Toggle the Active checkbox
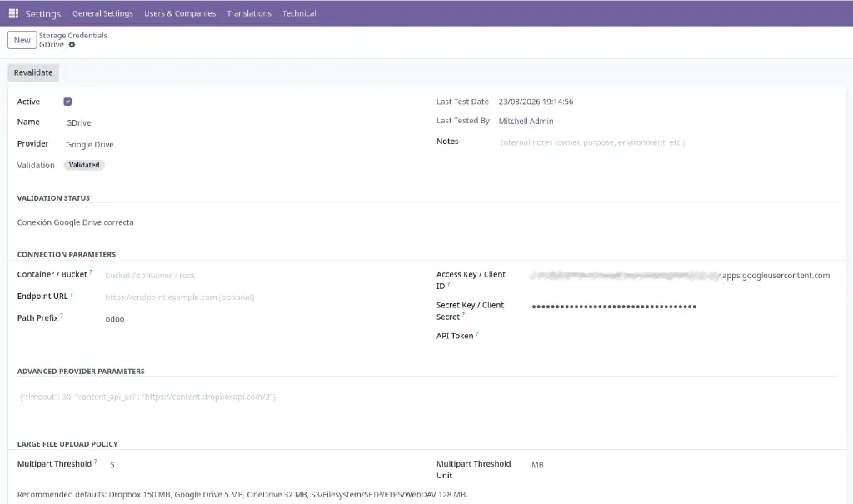Viewport: 853px width, 504px height. (67, 102)
